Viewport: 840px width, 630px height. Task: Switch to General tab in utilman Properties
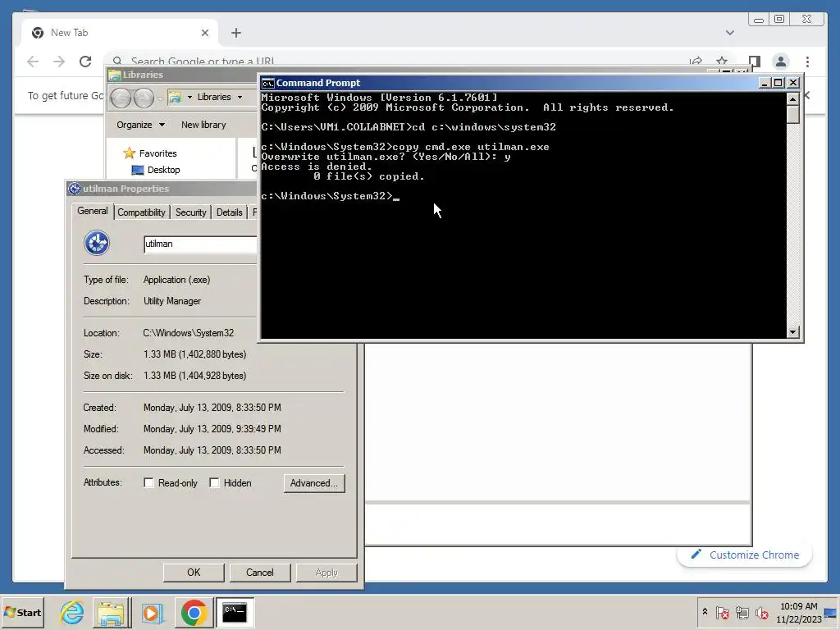point(93,211)
